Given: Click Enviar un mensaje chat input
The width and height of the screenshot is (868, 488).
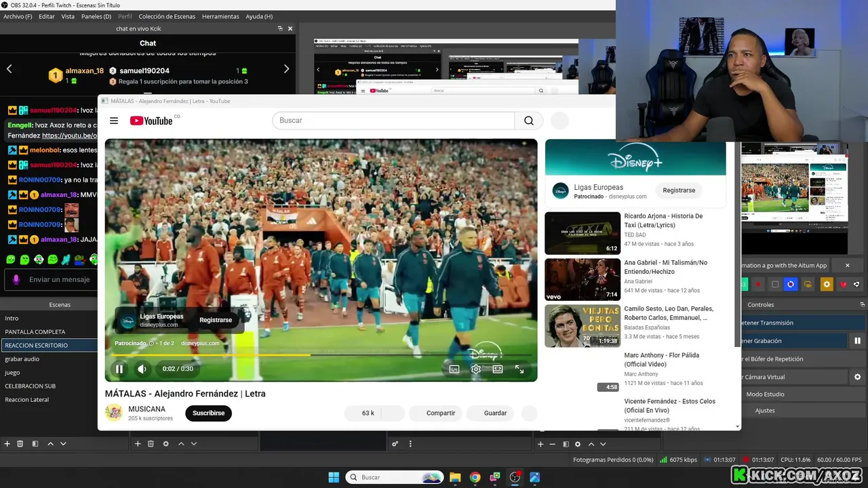Looking at the screenshot, I should [x=59, y=279].
